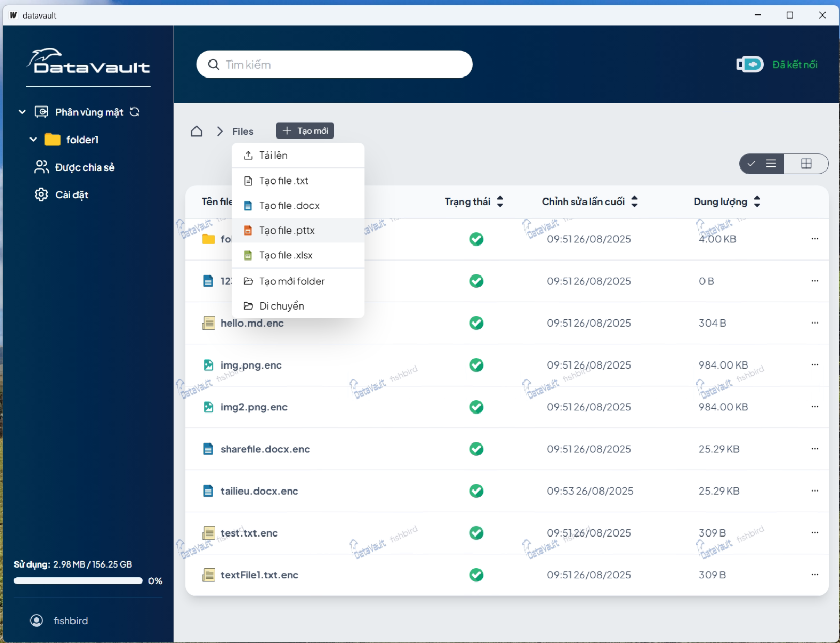Click the Tạo mới button
This screenshot has width=840, height=643.
pos(305,131)
